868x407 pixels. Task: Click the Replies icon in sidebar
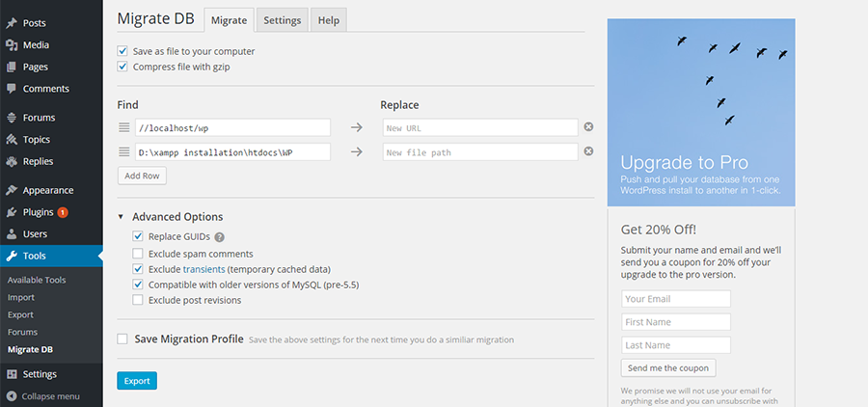click(12, 162)
